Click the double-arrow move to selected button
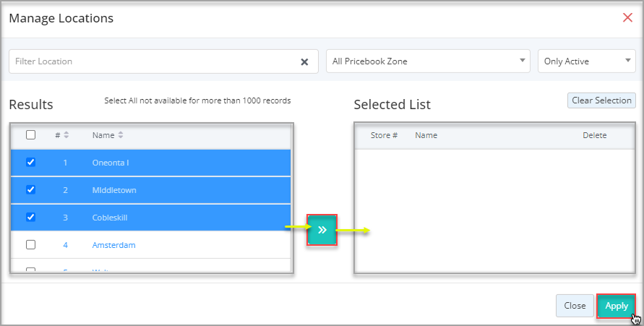Image resolution: width=644 pixels, height=326 pixels. 322,229
